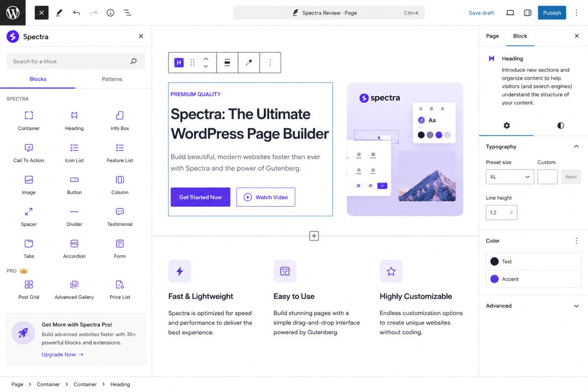Close the settings sidebar
This screenshot has width=588, height=392.
point(577,36)
